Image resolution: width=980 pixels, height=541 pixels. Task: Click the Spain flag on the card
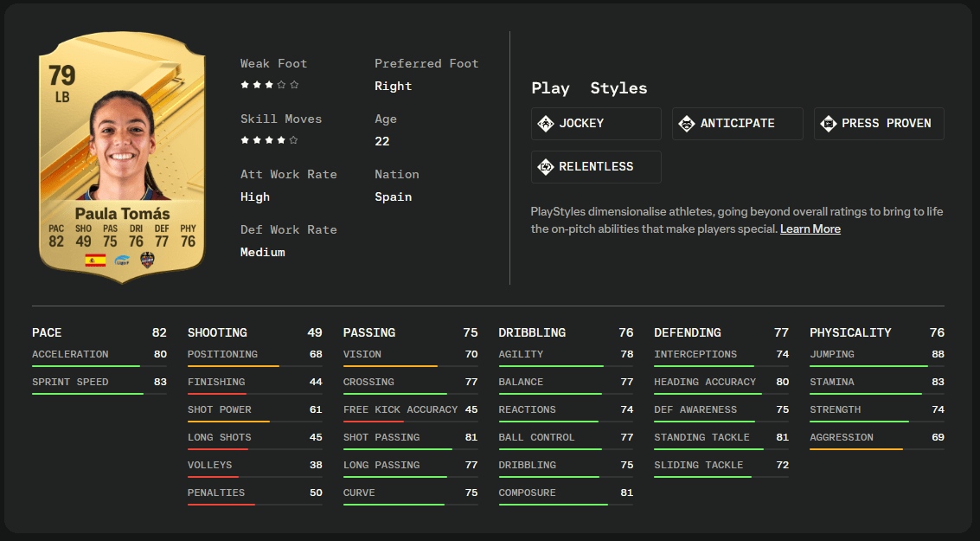click(x=96, y=261)
